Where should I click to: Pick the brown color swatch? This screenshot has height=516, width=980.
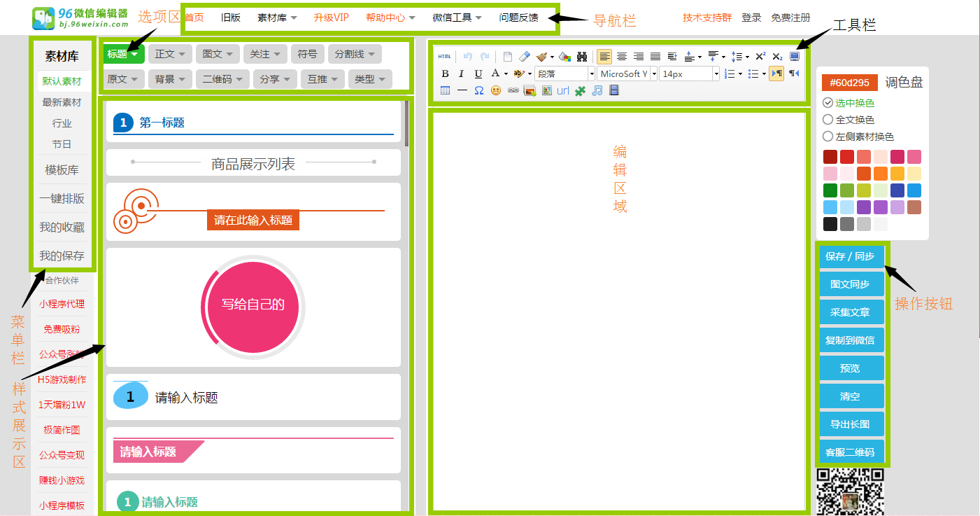click(914, 207)
